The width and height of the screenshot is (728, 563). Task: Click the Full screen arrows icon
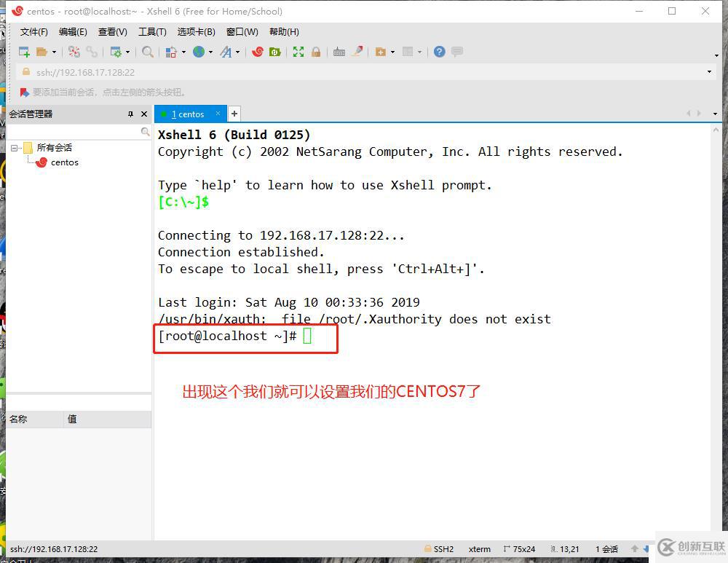[298, 52]
